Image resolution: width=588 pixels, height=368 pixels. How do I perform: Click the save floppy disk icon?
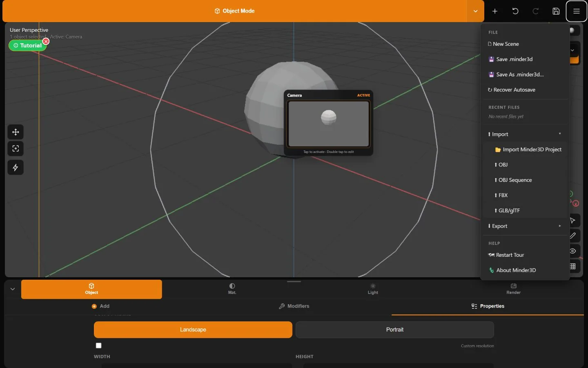[x=556, y=11]
